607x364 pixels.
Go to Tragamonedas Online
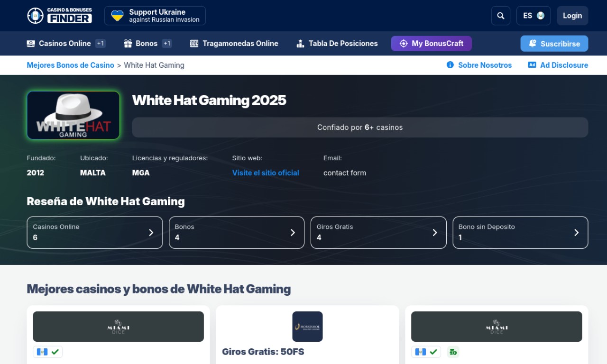click(x=234, y=44)
